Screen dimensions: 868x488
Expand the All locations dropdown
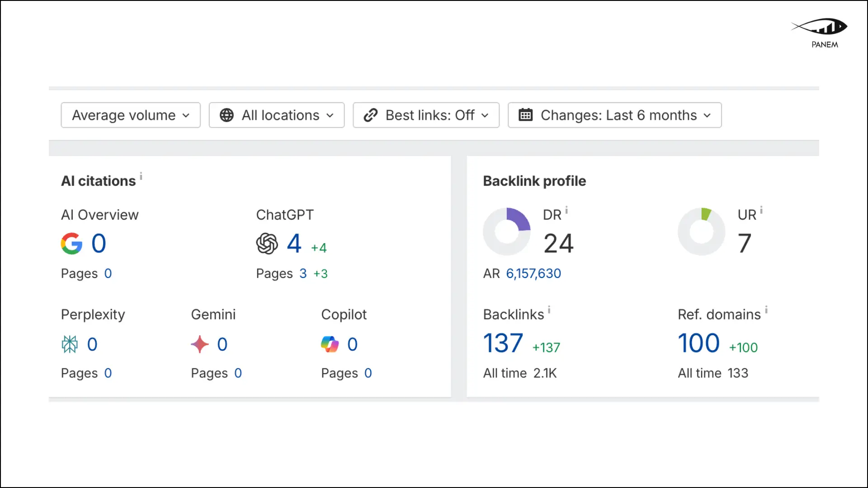click(x=277, y=115)
